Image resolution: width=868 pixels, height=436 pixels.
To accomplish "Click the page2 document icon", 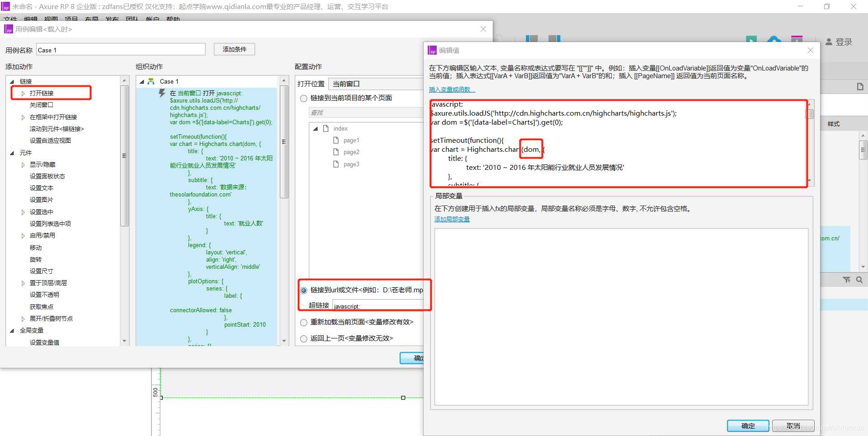I will pyautogui.click(x=336, y=152).
